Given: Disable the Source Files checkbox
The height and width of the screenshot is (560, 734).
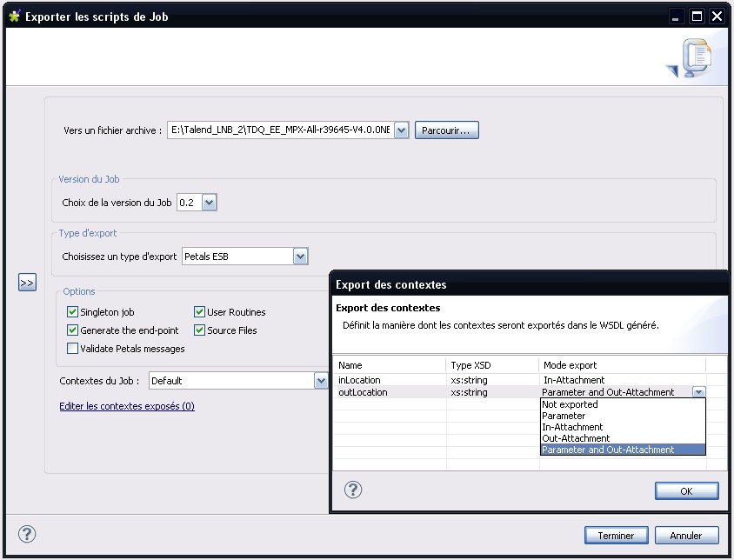Looking at the screenshot, I should [200, 330].
